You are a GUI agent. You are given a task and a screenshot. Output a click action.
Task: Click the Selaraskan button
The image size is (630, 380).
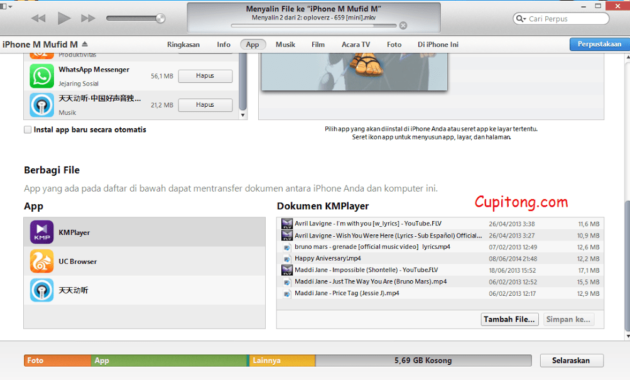[x=571, y=360]
